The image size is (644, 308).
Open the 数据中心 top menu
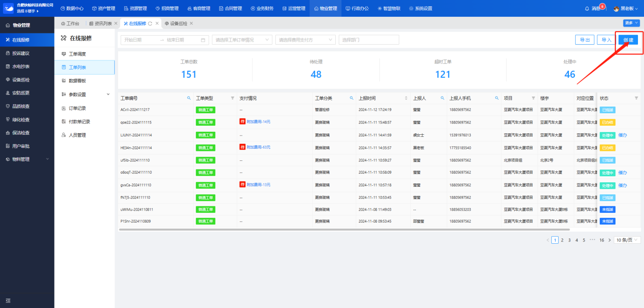(x=72, y=9)
